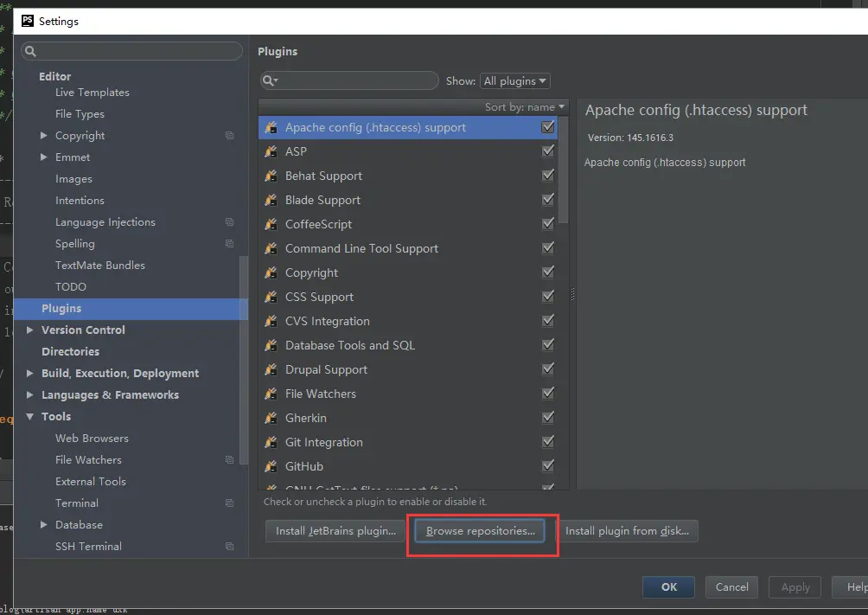Select File Types in settings tree
This screenshot has width=868, height=615.
pyautogui.click(x=80, y=114)
